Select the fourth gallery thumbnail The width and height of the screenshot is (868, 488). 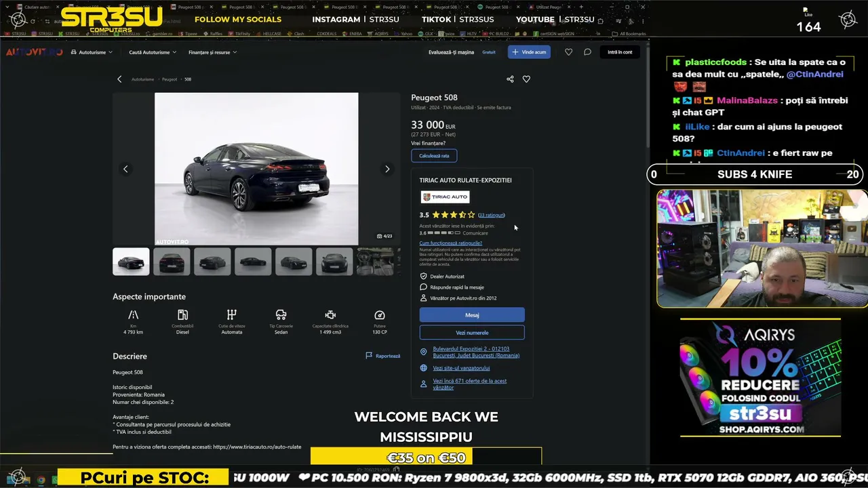point(253,262)
